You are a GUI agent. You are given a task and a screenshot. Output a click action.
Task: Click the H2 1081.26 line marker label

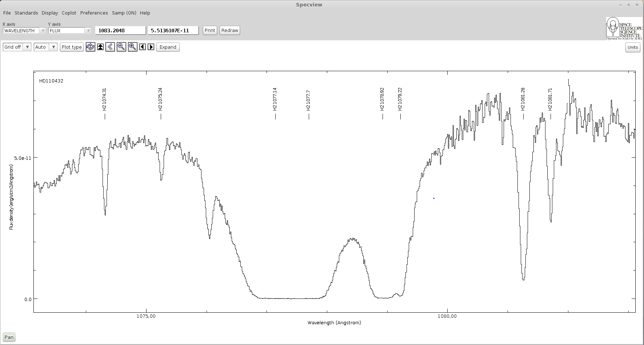tap(523, 99)
